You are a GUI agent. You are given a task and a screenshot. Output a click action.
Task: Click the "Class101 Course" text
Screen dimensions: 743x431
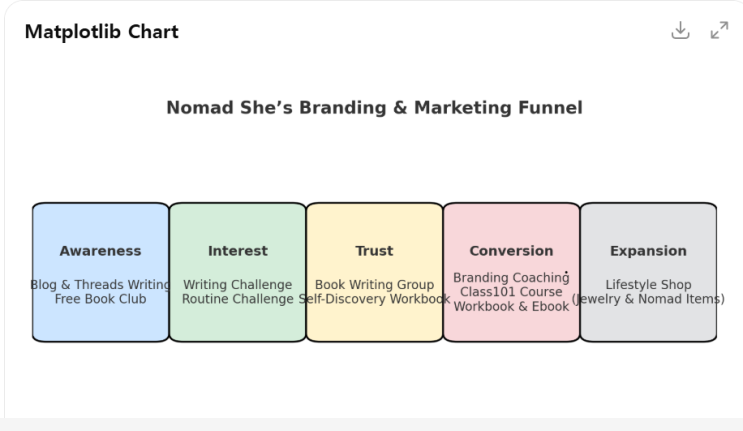[x=511, y=292]
